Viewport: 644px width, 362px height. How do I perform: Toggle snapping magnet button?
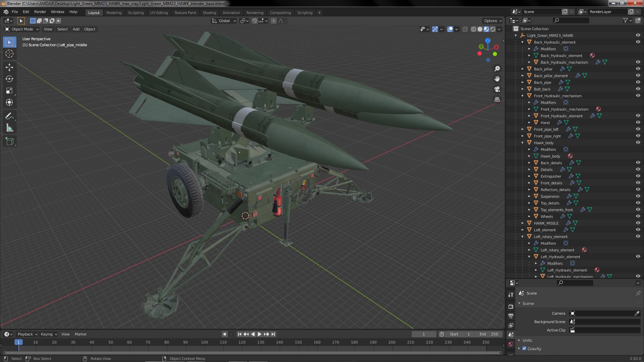[x=255, y=21]
